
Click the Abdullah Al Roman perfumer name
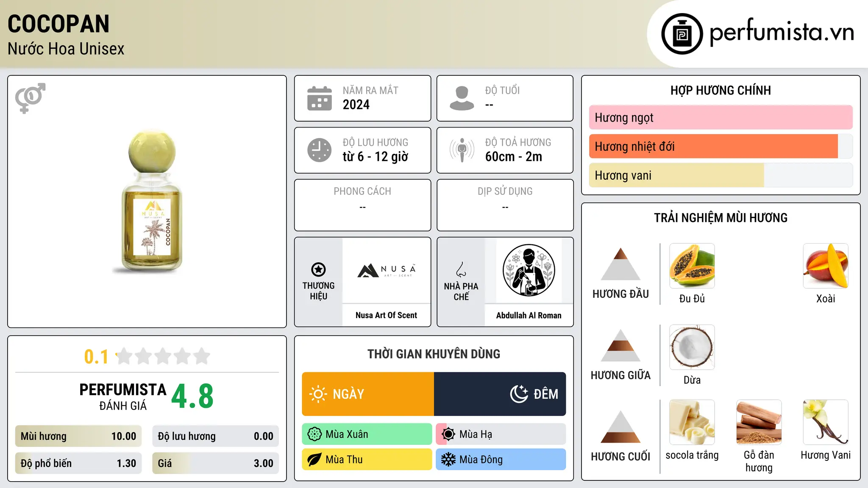[529, 315]
